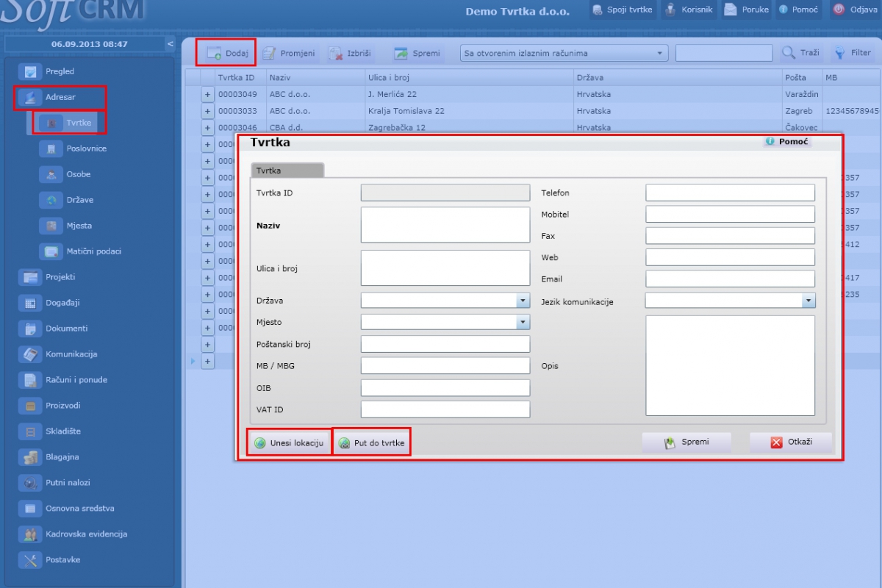The width and height of the screenshot is (882, 588).
Task: Open Poruke messages in top bar
Action: point(746,10)
